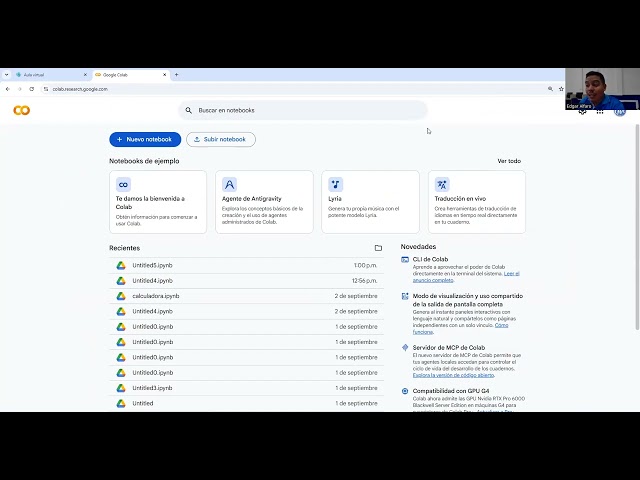Viewport: 640px width, 480px height.
Task: Click the magnifier icon in the notebook search bar
Action: point(189,110)
